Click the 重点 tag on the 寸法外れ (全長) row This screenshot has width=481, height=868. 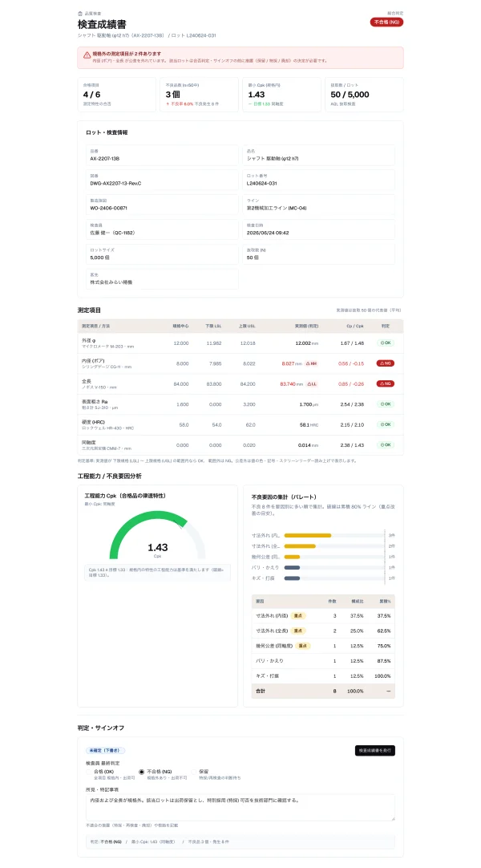298,631
